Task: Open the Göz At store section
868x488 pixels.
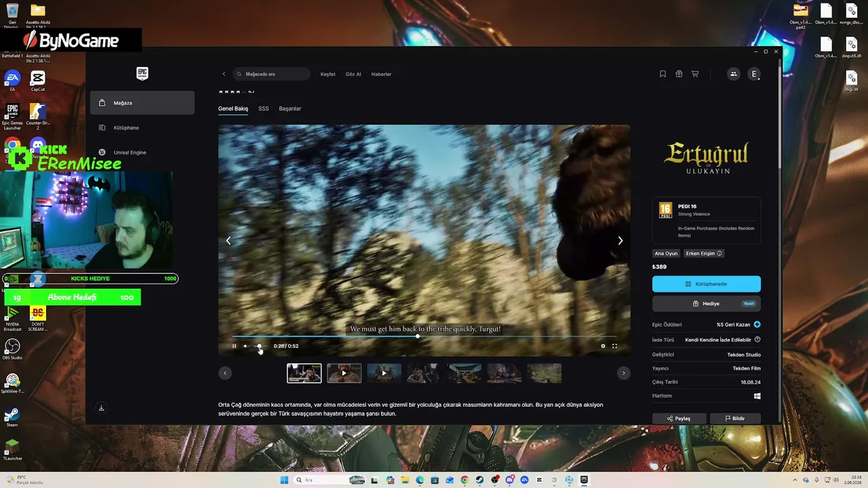Action: click(353, 74)
